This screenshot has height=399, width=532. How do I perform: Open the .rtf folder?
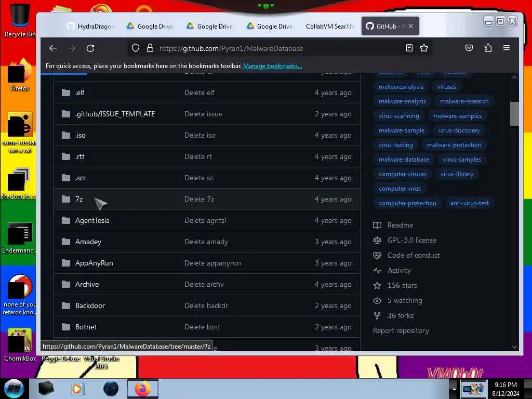(79, 157)
